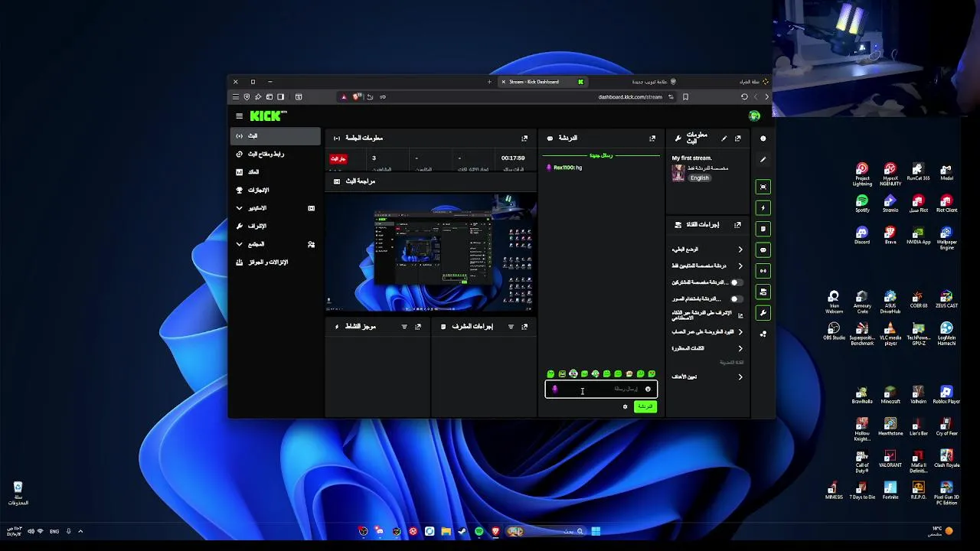980x551 pixels.
Task: Click the three-dots layout icon in strip
Action: (763, 334)
